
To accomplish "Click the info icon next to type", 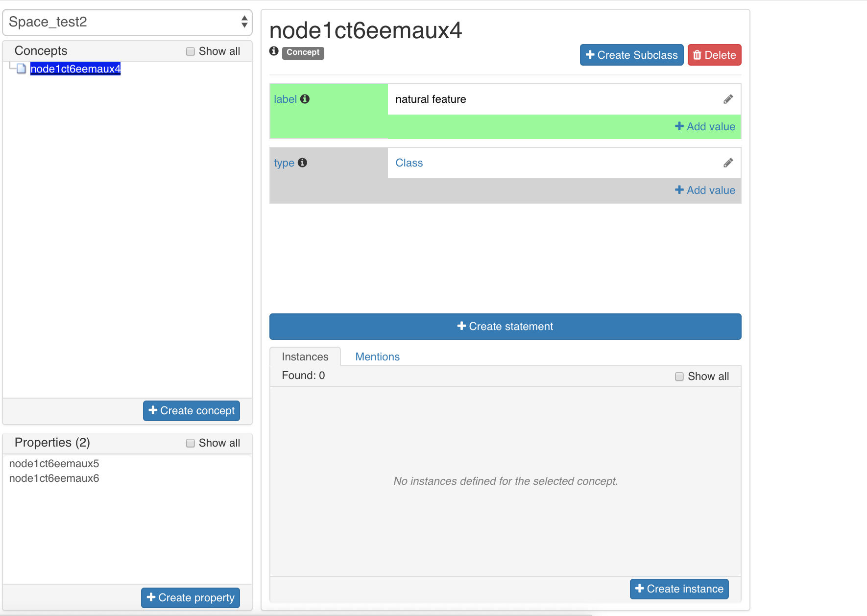I will (302, 163).
